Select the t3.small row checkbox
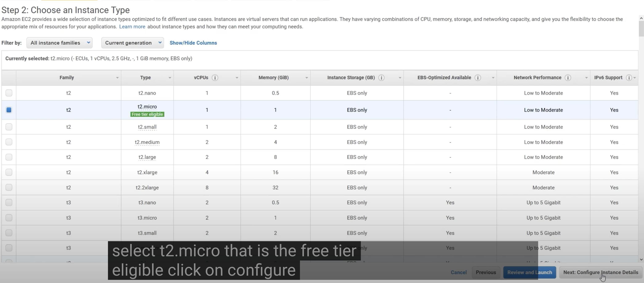This screenshot has height=283, width=644. [9, 233]
